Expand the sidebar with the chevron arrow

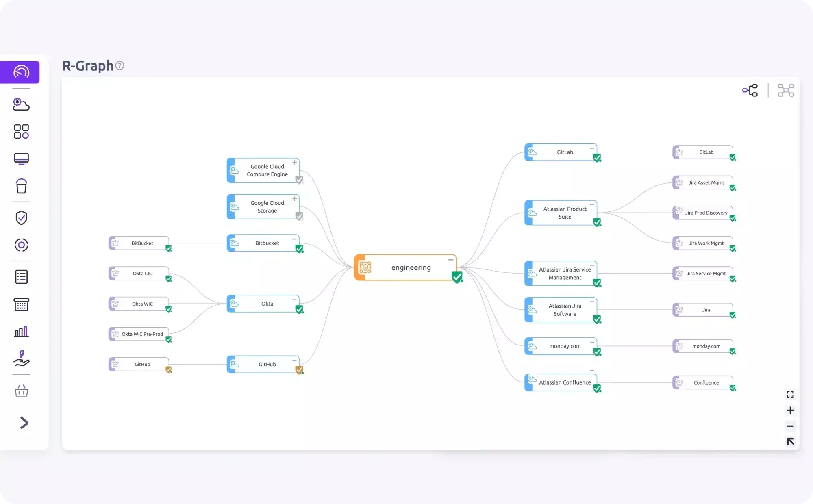click(x=24, y=423)
